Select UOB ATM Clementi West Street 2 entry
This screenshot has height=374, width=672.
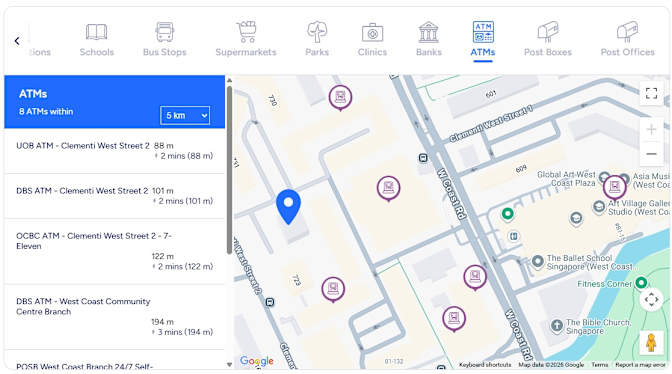[114, 151]
